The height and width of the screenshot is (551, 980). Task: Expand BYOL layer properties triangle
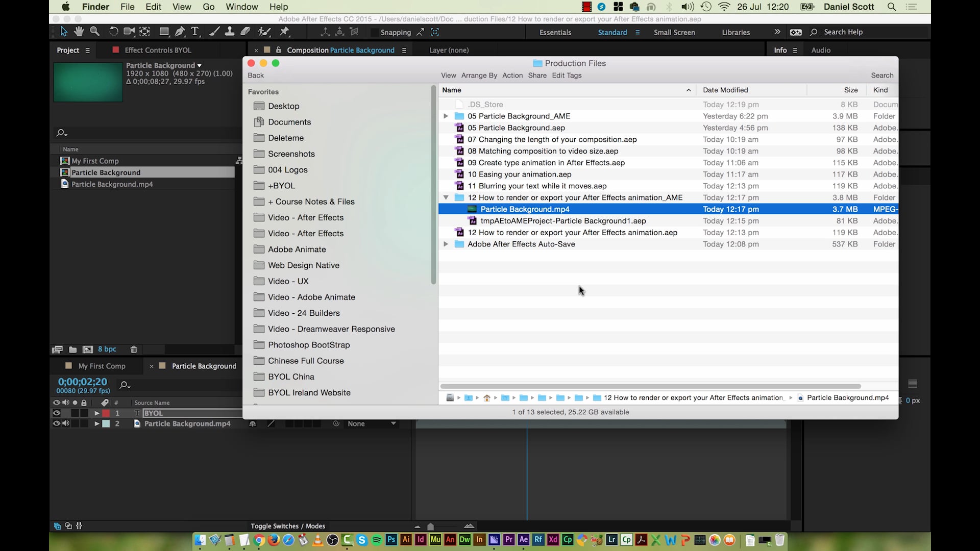coord(96,413)
